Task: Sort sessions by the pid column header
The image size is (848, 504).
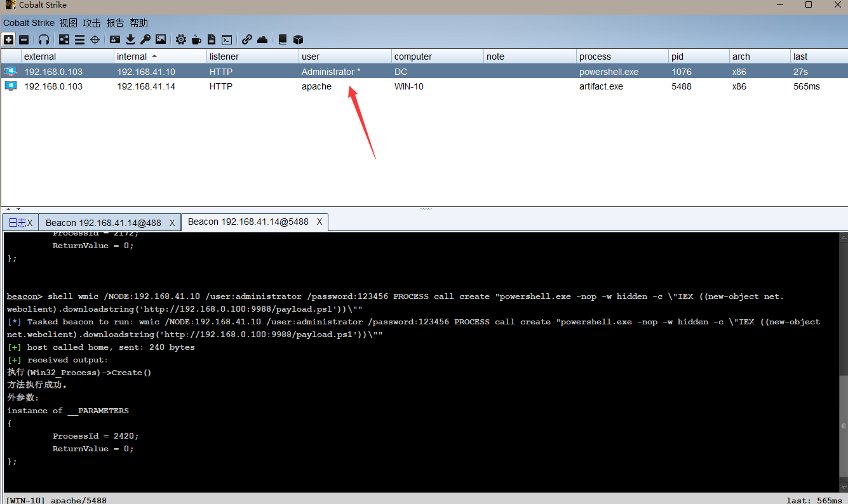Action: [699, 56]
